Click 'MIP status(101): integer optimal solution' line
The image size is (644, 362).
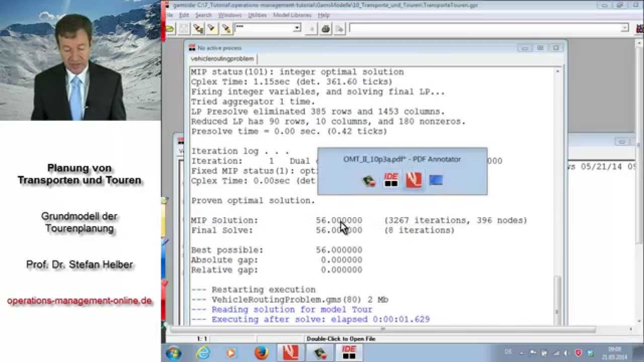(x=297, y=72)
